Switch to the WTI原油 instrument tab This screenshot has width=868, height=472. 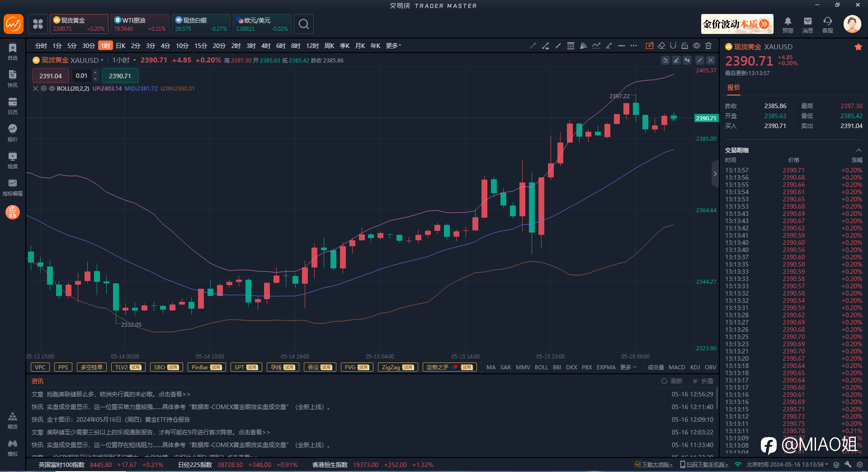tap(140, 24)
